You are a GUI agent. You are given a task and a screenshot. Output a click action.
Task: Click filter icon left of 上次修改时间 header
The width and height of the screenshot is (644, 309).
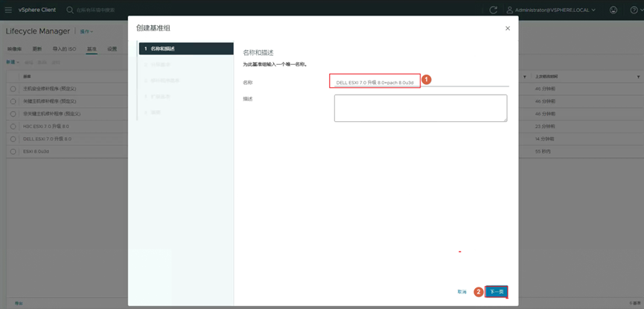coord(526,77)
